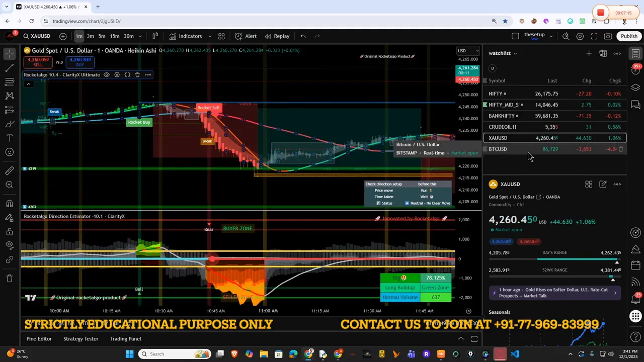Select BTCUSD in the watchlist
The image size is (644, 362).
click(x=498, y=149)
